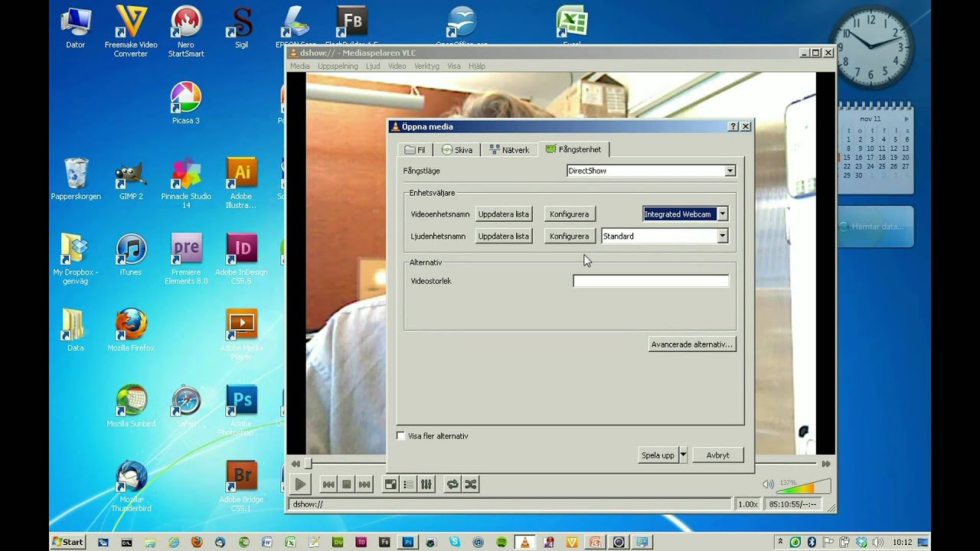Click Uppdatera lista for Ljudenhetsnamn
This screenshot has height=551, width=980.
pyautogui.click(x=504, y=236)
